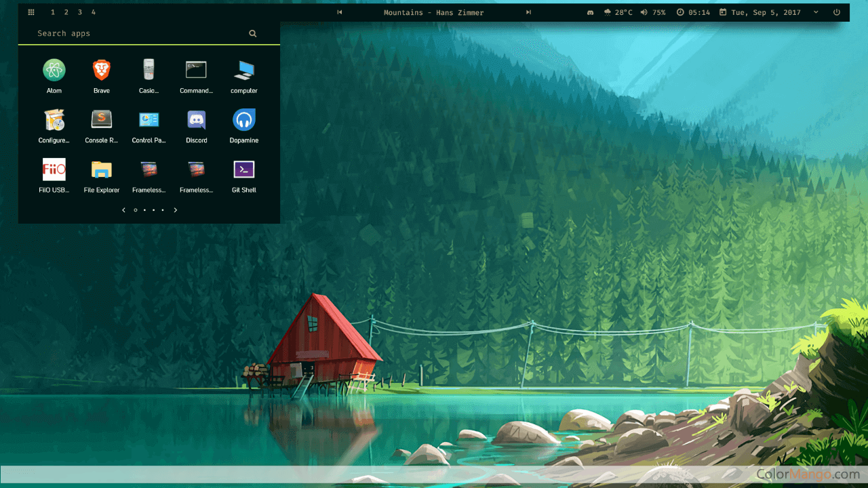Image resolution: width=868 pixels, height=488 pixels.
Task: Go to the previous apps page arrow
Action: point(123,210)
